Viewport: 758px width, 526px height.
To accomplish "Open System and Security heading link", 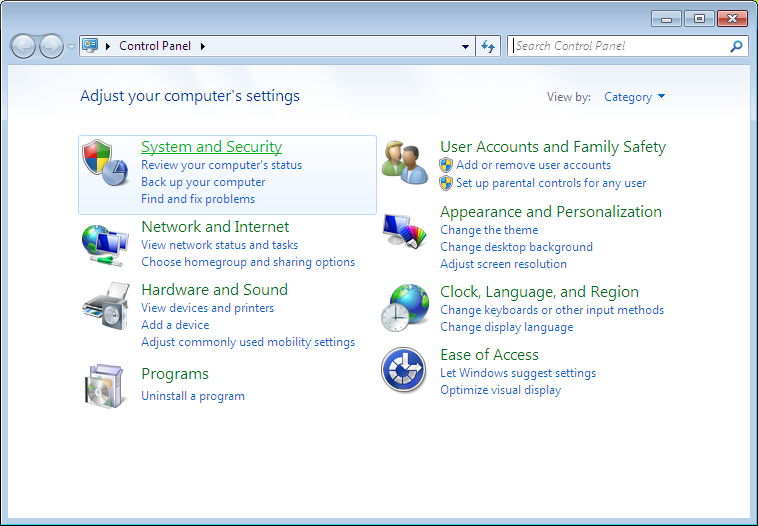I will (x=211, y=146).
